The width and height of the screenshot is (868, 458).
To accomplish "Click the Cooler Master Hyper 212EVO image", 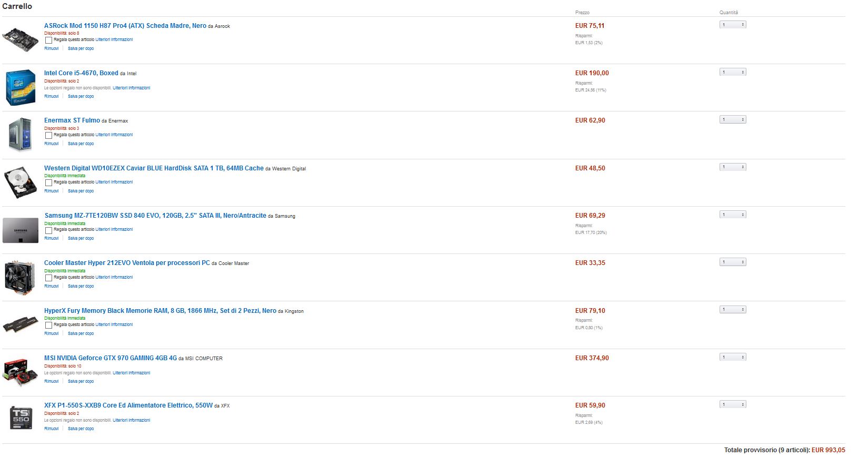I will [20, 277].
